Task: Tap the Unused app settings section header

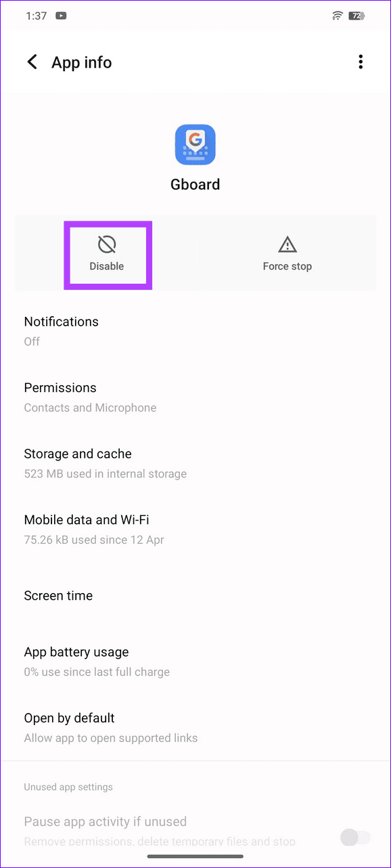Action: [68, 787]
